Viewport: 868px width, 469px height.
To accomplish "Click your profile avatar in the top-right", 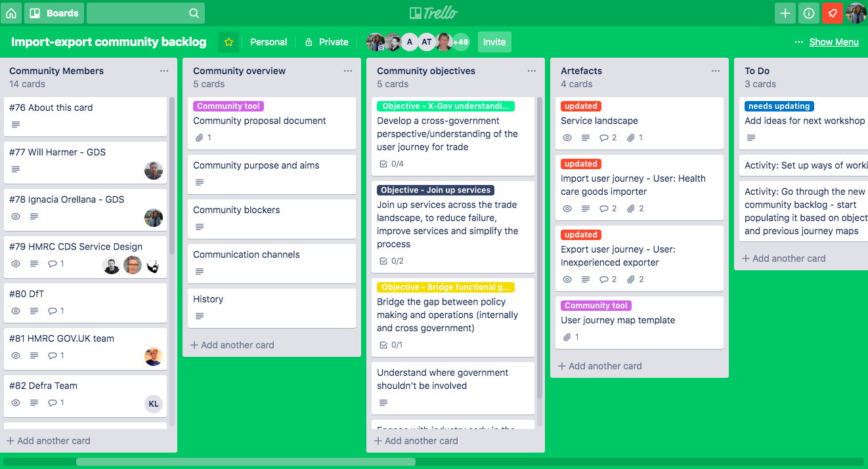I will [857, 13].
